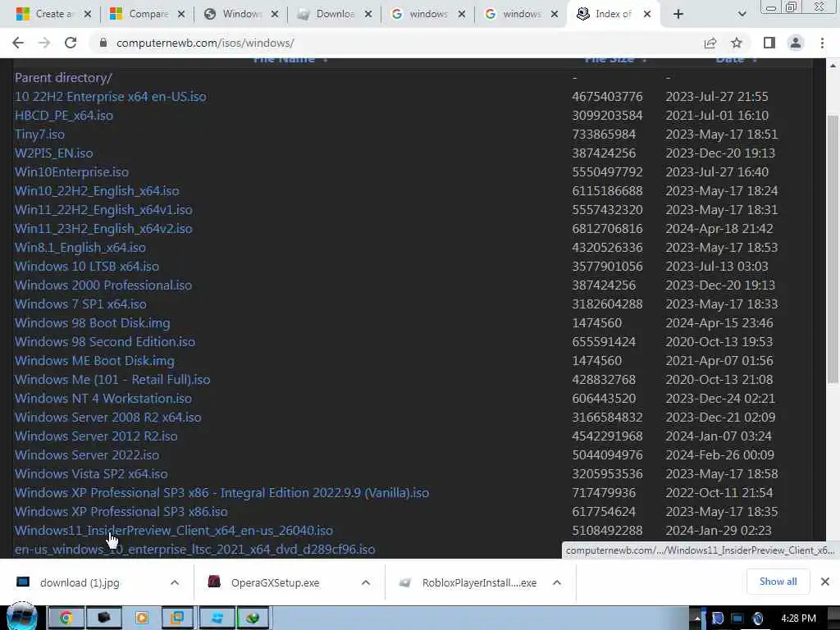This screenshot has width=840, height=630.
Task: Click Windows 7 SP1 x64.iso
Action: click(80, 304)
